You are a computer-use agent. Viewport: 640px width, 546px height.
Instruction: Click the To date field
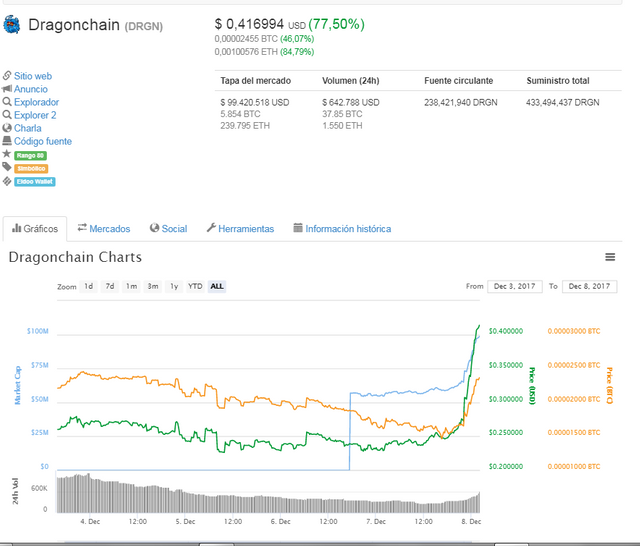588,287
